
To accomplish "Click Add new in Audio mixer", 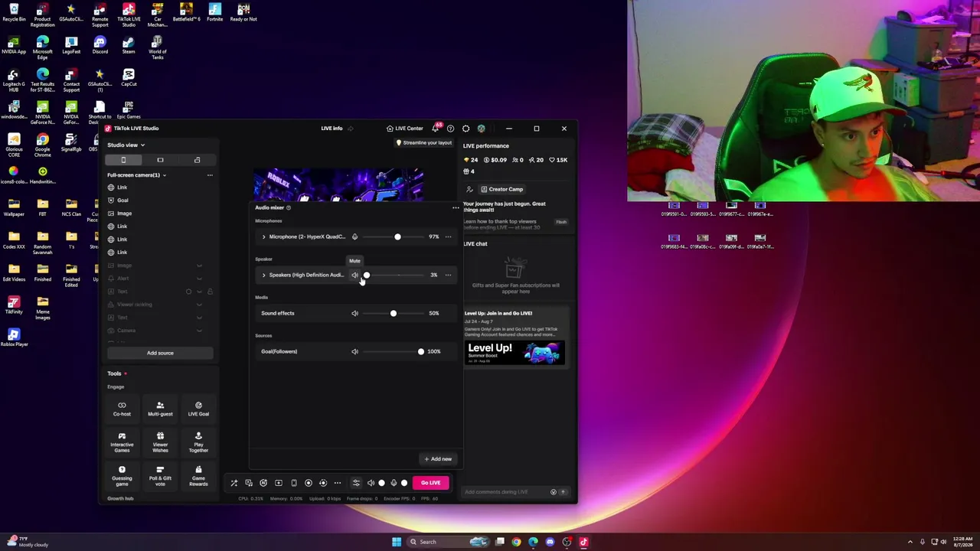I will [x=438, y=459].
